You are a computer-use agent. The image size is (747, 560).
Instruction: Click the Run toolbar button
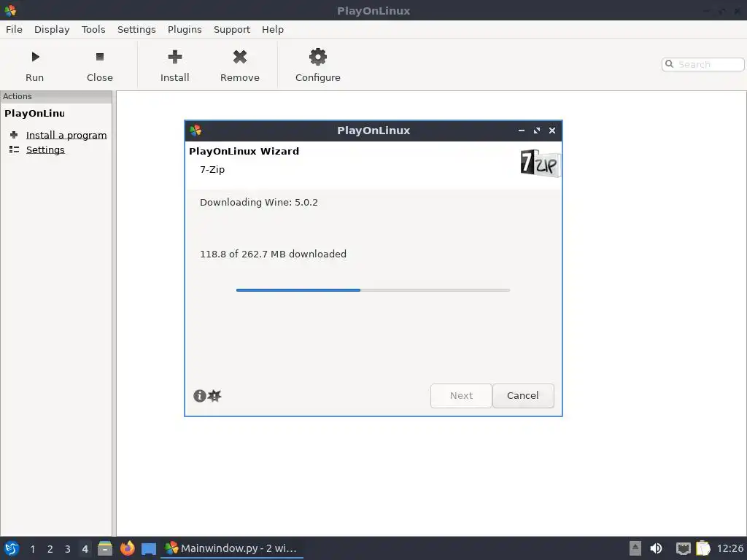[35, 66]
